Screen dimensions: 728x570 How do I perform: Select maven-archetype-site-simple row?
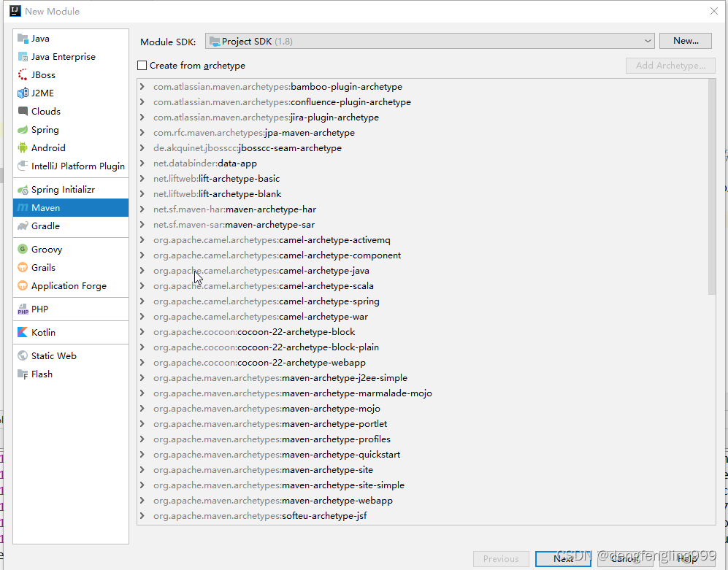(423, 485)
